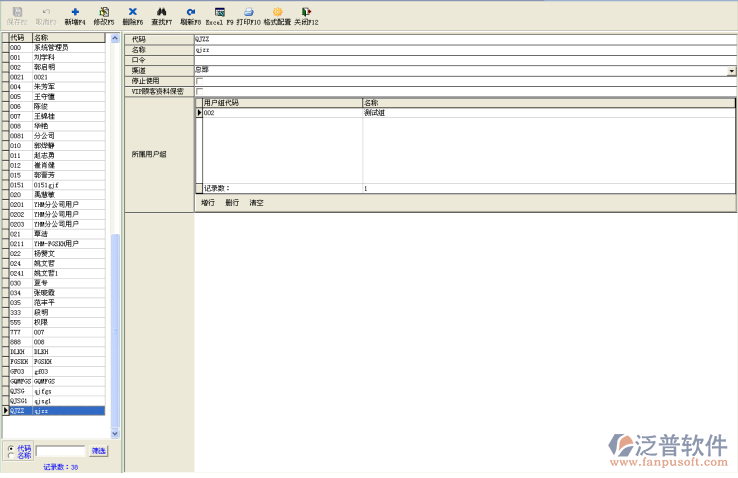Click the 筛选 filter button
The height and width of the screenshot is (478, 738).
coord(99,452)
